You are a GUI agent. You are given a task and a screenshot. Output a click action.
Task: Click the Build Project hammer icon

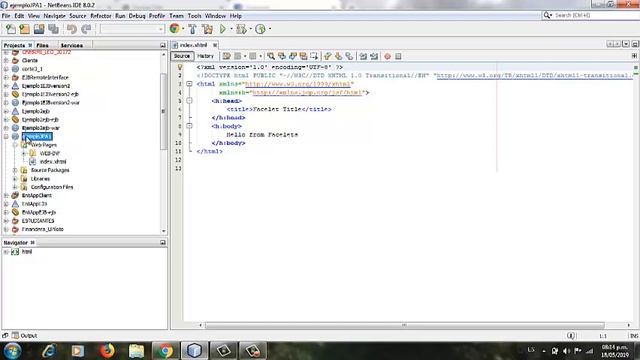[x=192, y=29]
